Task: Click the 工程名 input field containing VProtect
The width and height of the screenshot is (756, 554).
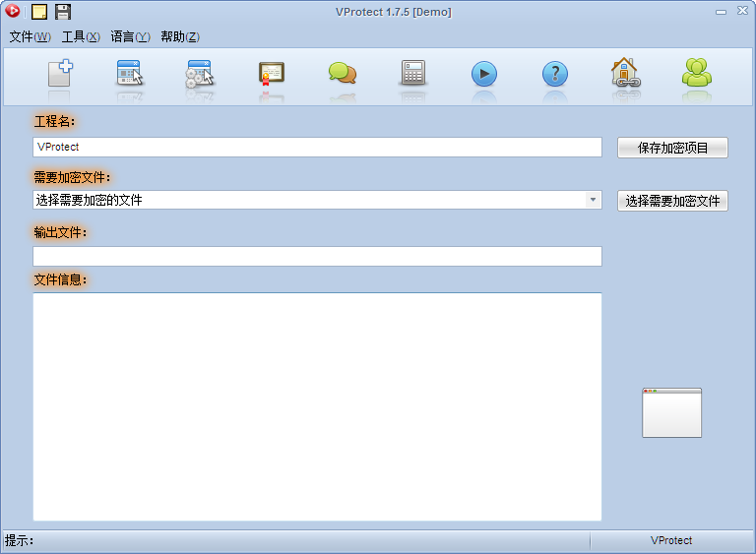Action: pyautogui.click(x=317, y=147)
